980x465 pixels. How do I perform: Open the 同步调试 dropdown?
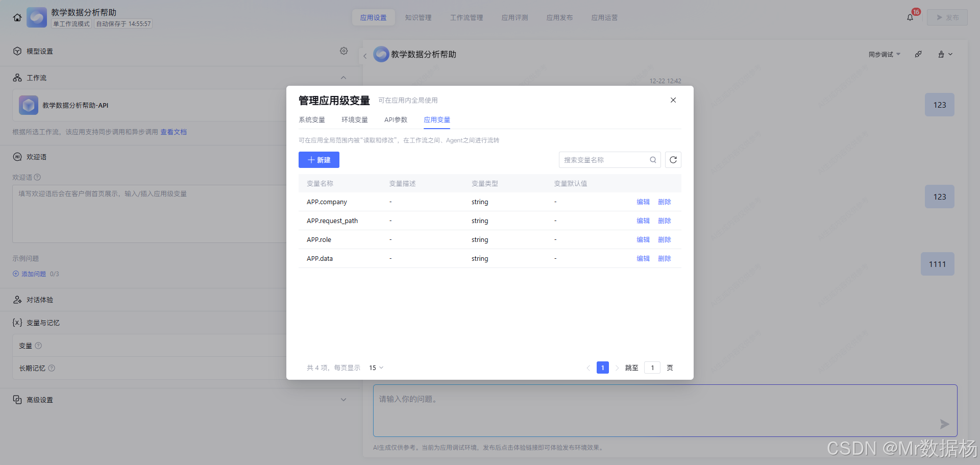click(x=884, y=54)
